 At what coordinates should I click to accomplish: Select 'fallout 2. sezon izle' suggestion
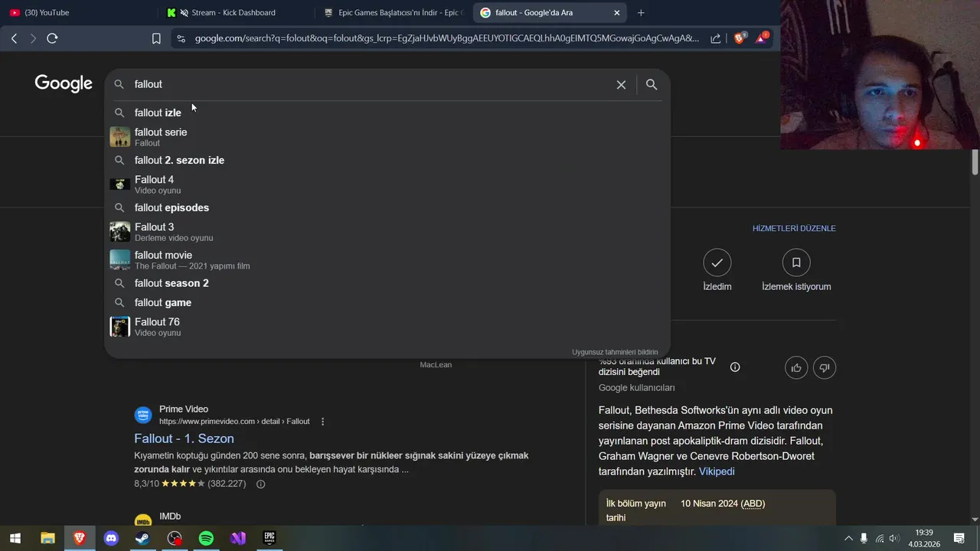coord(387,160)
